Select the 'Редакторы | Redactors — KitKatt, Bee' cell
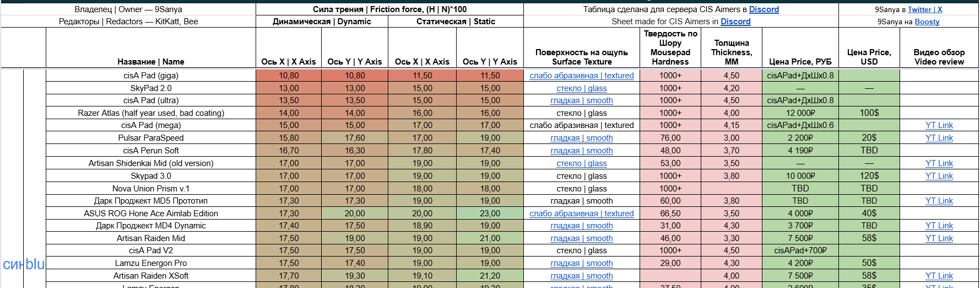The height and width of the screenshot is (288, 980). 128,22
